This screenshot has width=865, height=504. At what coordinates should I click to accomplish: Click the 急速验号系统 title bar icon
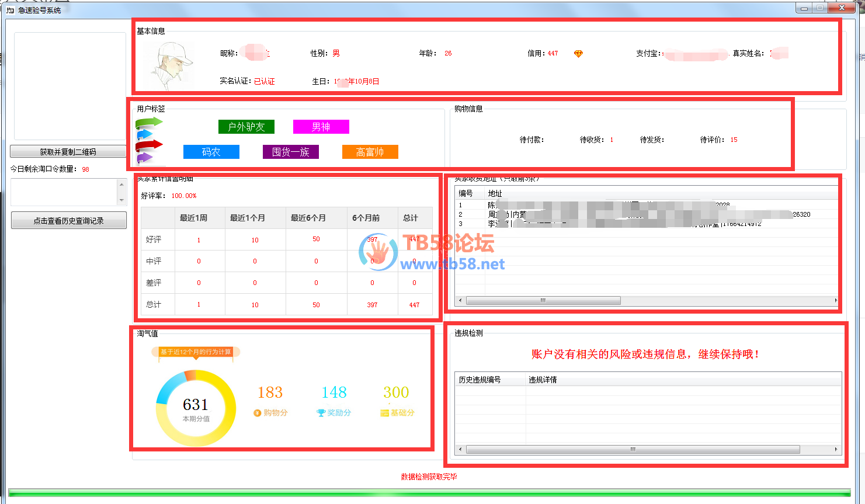(10, 10)
